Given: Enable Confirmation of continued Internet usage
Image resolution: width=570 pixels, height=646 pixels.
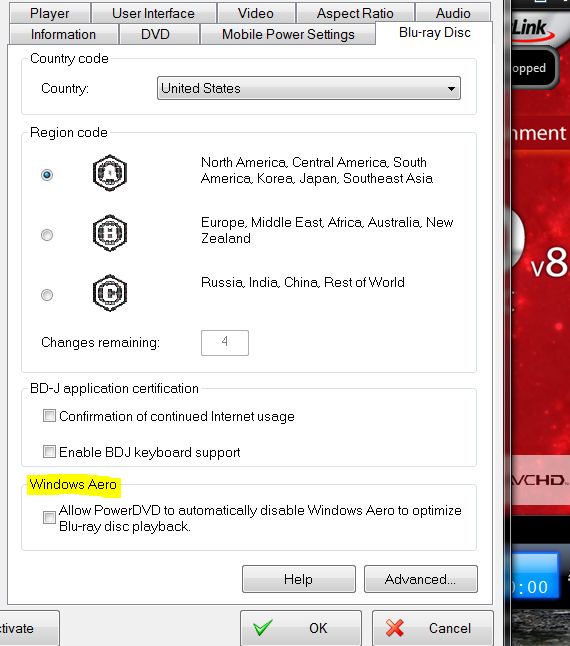Looking at the screenshot, I should [49, 416].
